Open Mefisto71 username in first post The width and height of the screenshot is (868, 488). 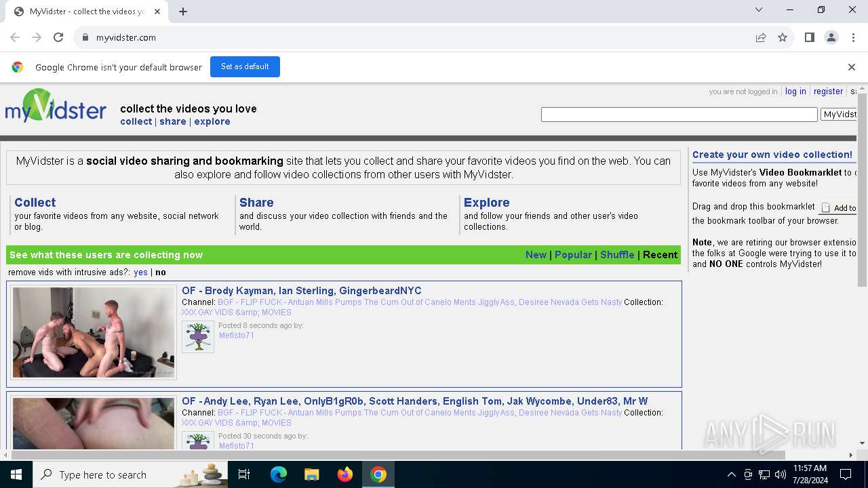tap(237, 335)
